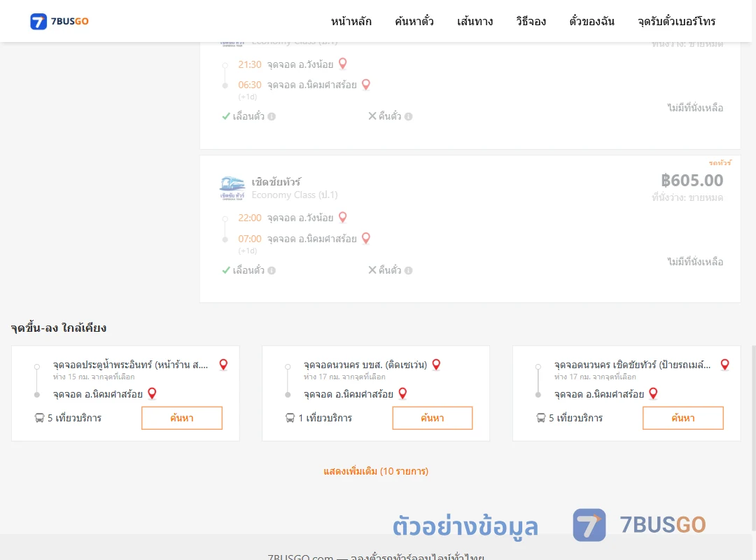Open the วิธีจอง menu item
Image resolution: width=756 pixels, height=560 pixels.
(x=531, y=21)
